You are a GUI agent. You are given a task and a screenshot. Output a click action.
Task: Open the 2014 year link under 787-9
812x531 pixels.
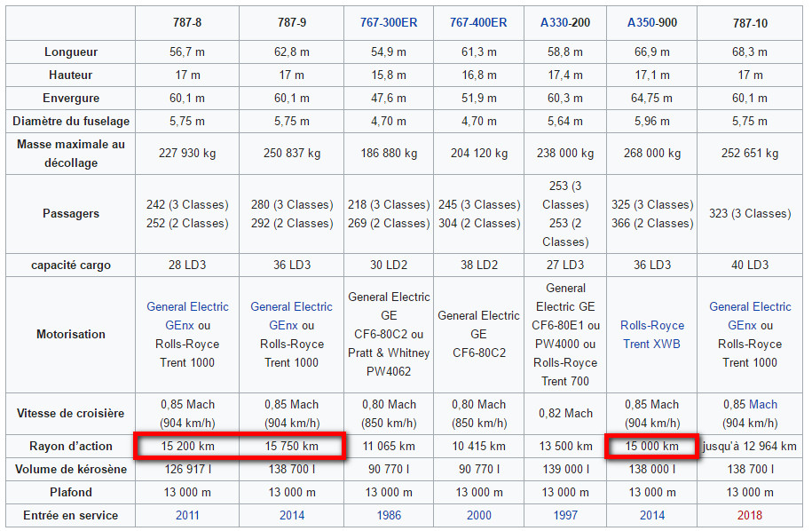(x=291, y=515)
